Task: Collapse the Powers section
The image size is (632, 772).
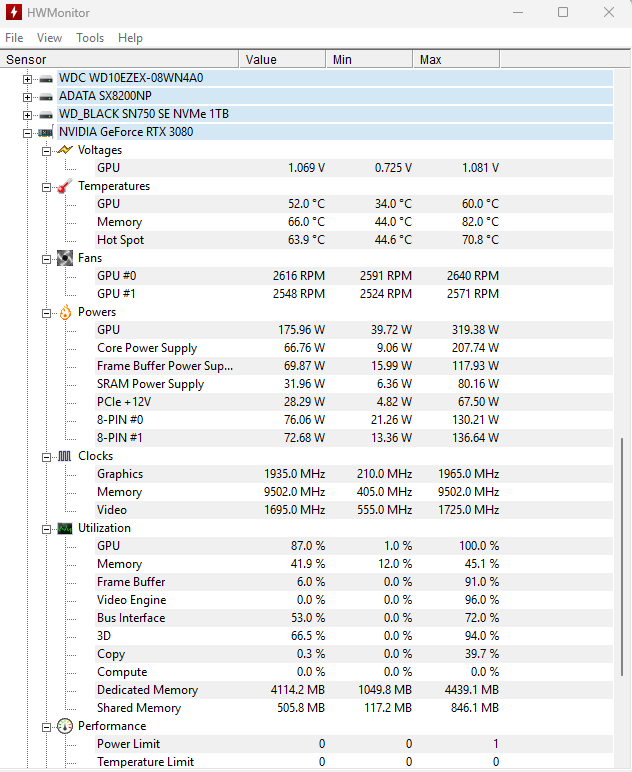Action: tap(46, 313)
